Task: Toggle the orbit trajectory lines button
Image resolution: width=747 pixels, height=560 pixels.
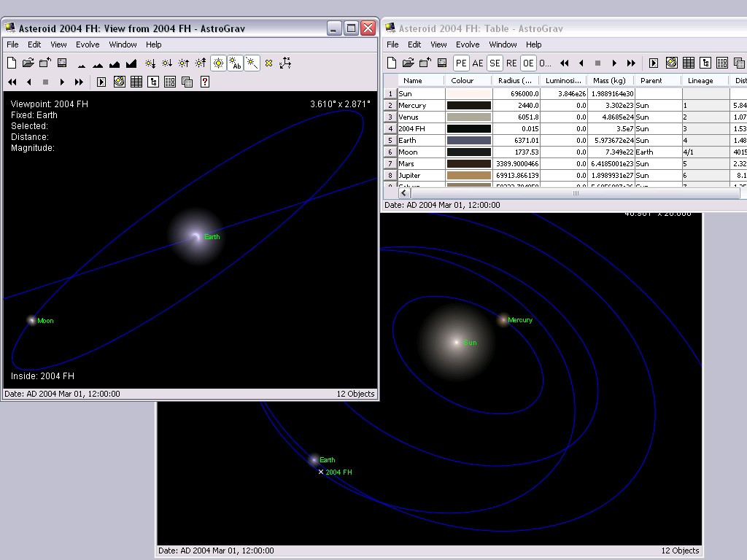Action: click(252, 63)
